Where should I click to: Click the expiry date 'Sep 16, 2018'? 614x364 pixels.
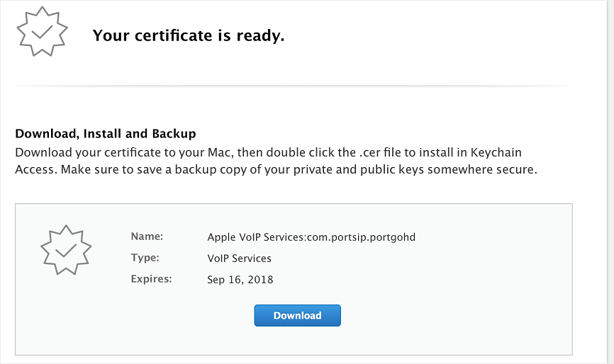pyautogui.click(x=240, y=280)
